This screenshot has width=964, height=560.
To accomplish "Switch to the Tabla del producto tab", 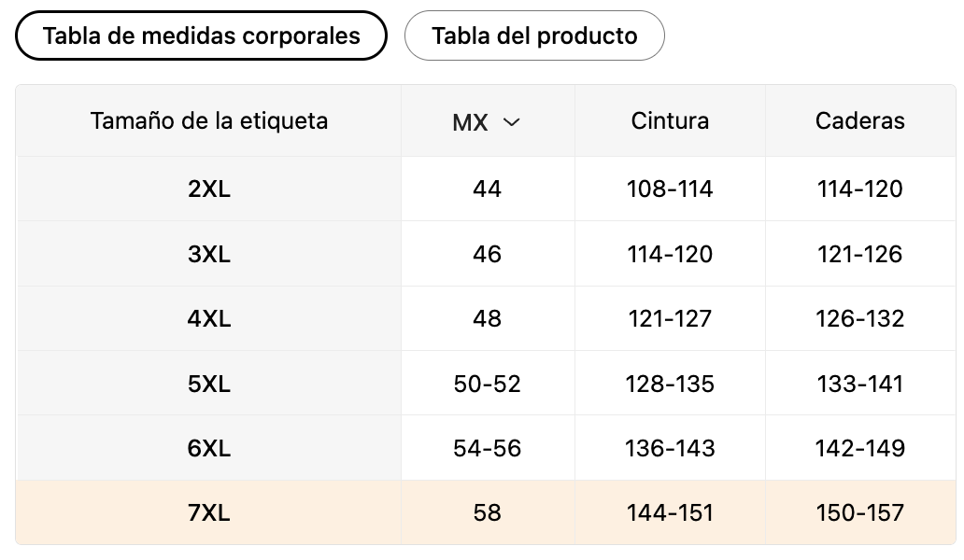I will [534, 36].
